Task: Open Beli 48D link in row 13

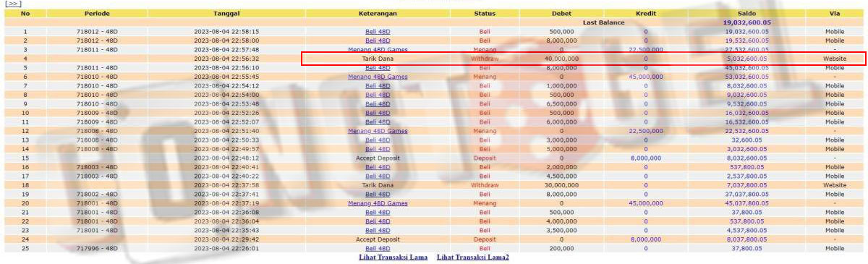Action: 378,140
